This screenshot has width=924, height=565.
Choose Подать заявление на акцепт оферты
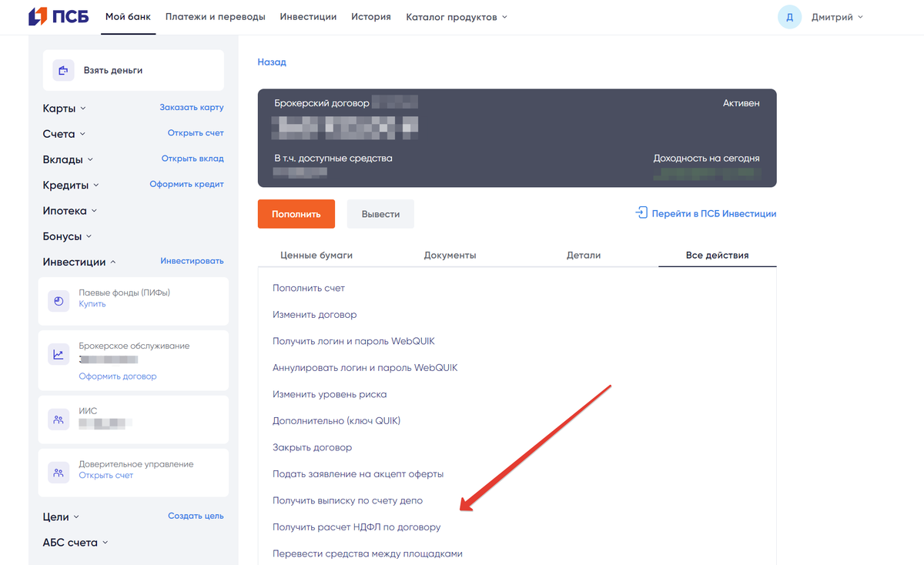coord(358,473)
